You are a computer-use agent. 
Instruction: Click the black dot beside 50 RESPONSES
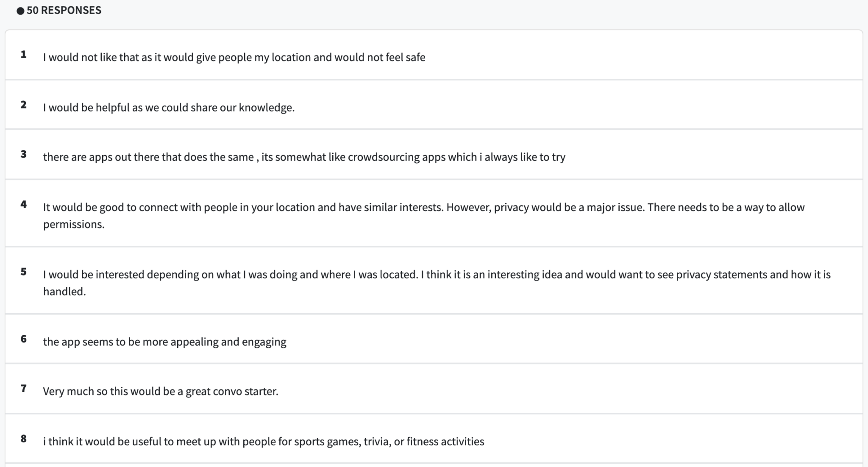coord(20,11)
